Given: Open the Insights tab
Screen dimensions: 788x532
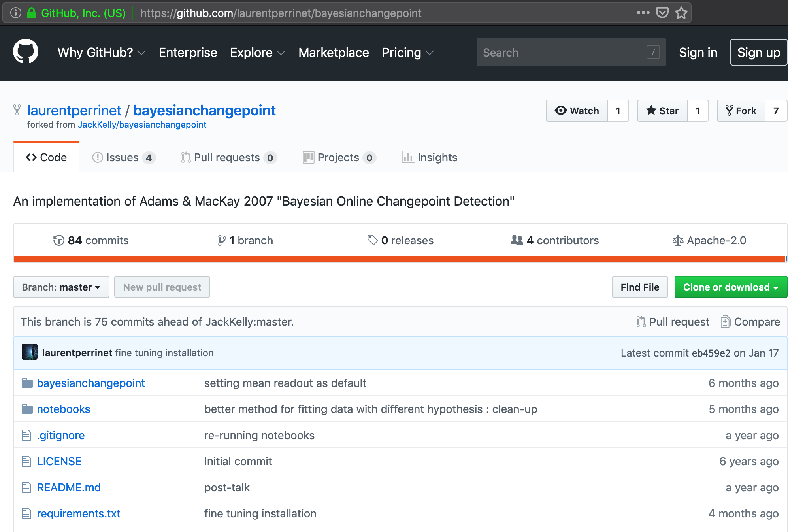Looking at the screenshot, I should click(430, 157).
